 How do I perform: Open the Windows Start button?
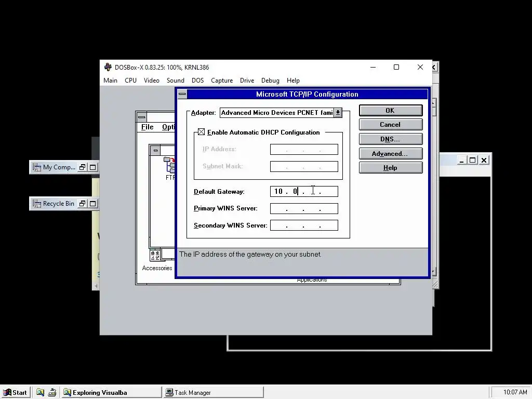click(x=15, y=392)
